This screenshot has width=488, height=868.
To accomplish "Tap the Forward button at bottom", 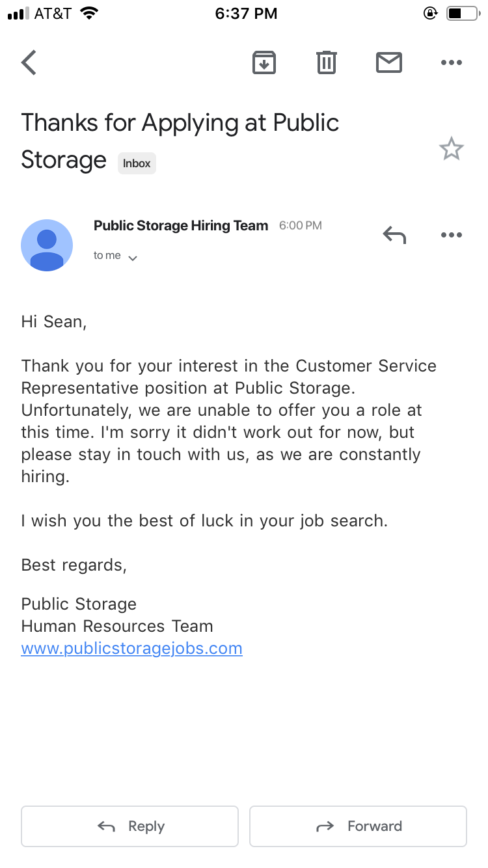I will coord(358,826).
